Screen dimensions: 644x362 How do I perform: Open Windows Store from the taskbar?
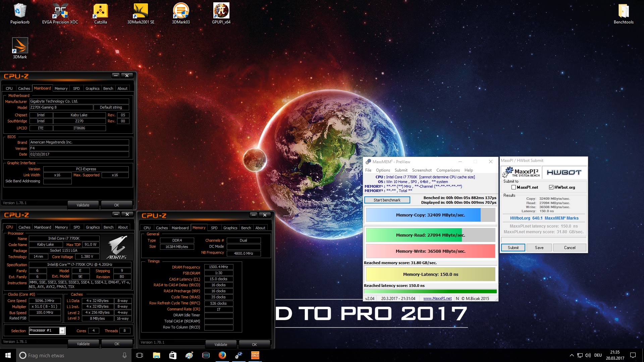(173, 355)
